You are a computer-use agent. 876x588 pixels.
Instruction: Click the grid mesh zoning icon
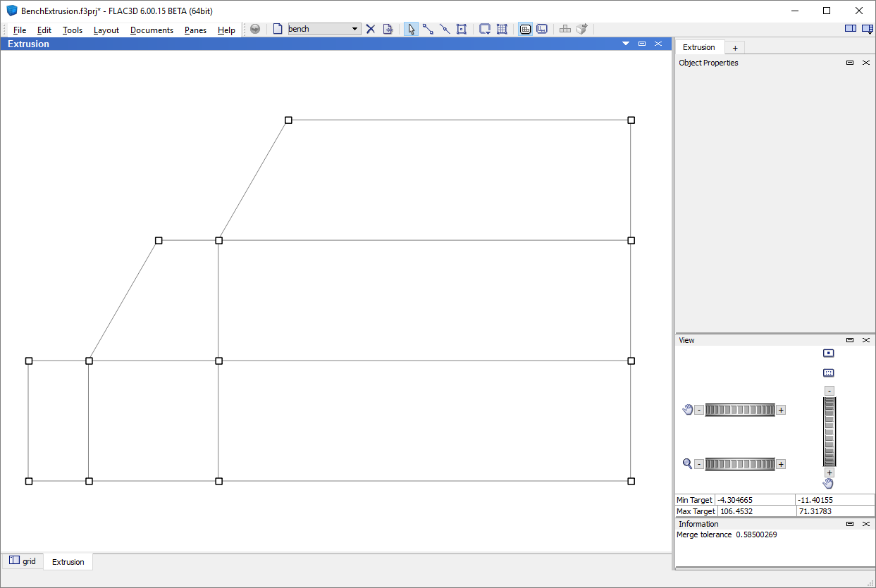[502, 29]
